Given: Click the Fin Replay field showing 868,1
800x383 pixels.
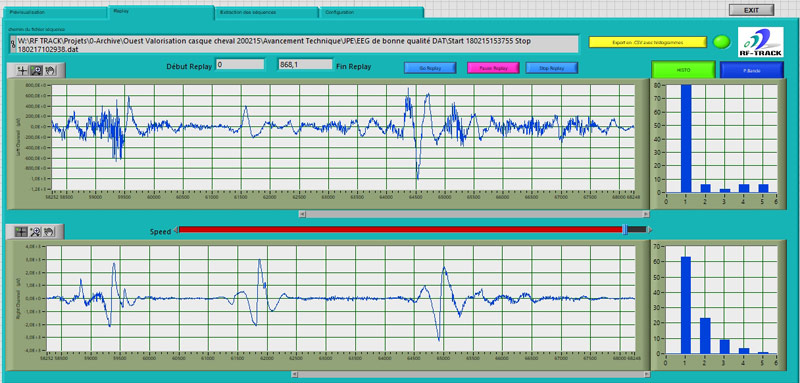Looking at the screenshot, I should tap(305, 65).
